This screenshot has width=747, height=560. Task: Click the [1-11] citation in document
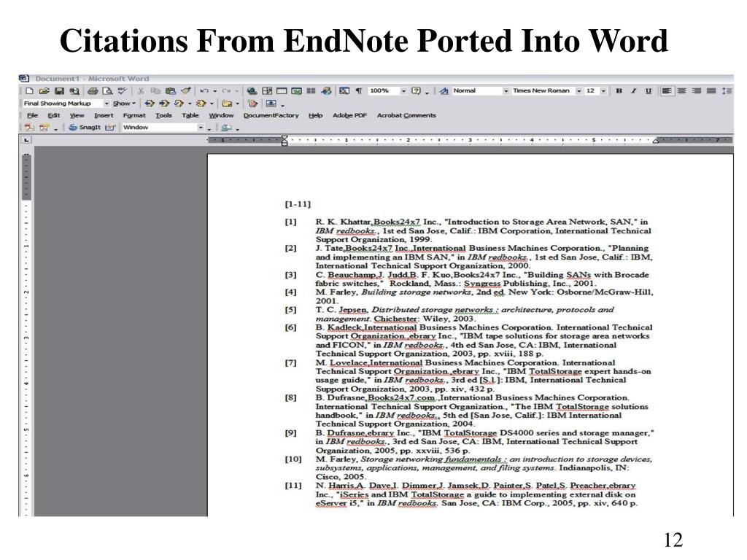point(298,204)
